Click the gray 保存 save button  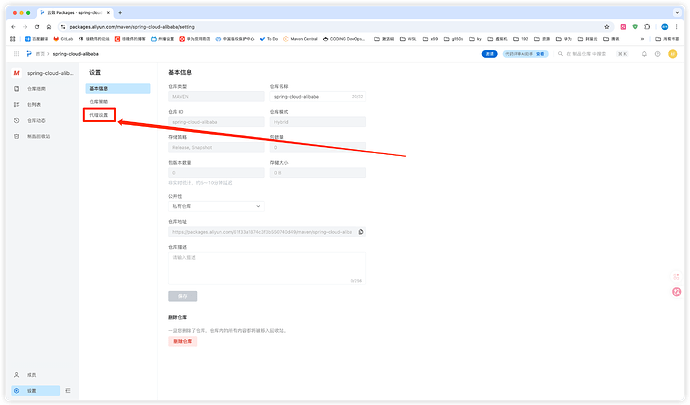pyautogui.click(x=183, y=296)
